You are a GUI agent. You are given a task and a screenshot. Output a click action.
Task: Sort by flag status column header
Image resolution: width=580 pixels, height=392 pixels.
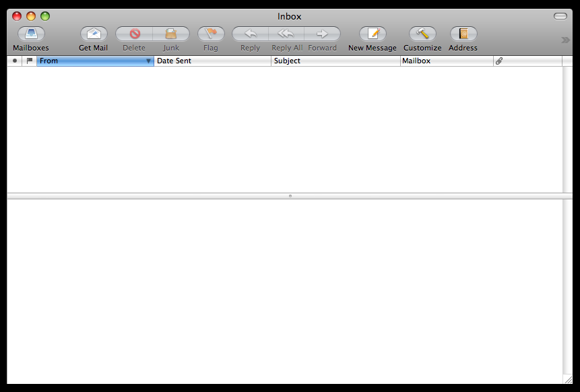[x=29, y=61]
